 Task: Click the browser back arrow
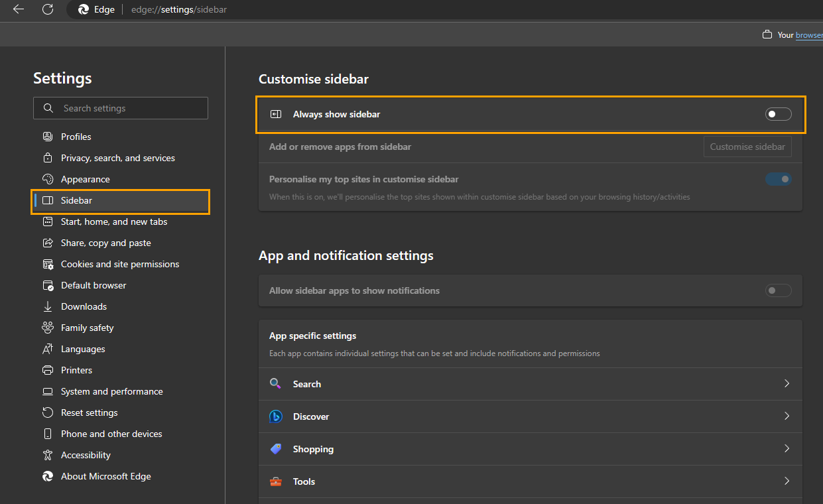click(19, 9)
